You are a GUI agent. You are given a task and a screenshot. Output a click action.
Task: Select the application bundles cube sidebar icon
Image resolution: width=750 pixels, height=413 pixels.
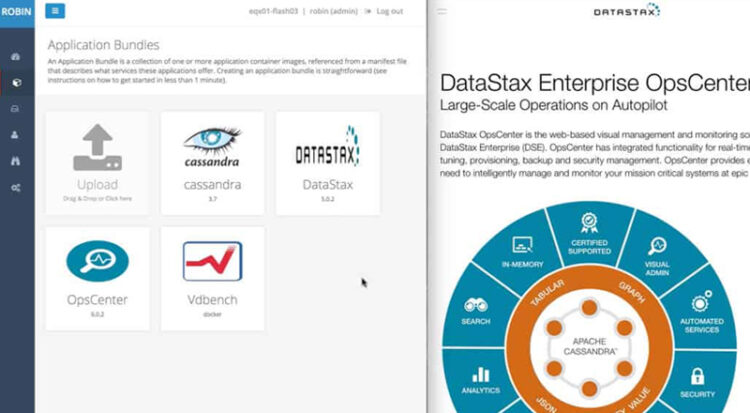click(x=17, y=83)
